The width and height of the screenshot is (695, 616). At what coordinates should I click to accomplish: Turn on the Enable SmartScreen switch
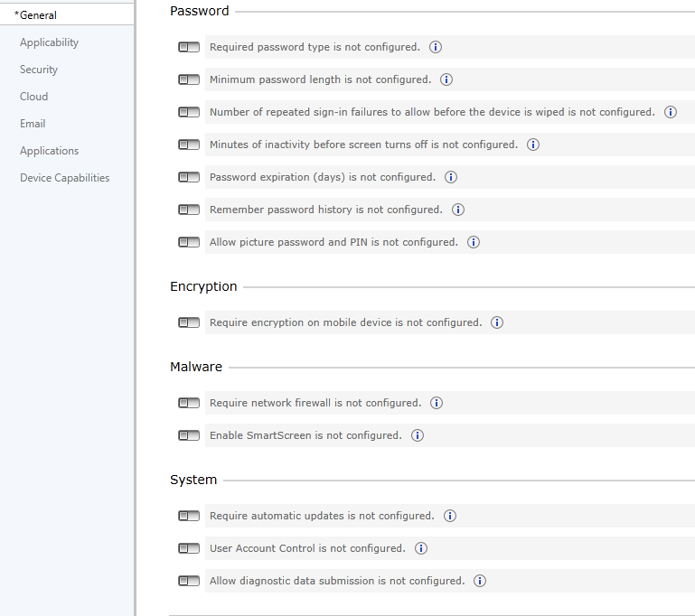coord(189,435)
